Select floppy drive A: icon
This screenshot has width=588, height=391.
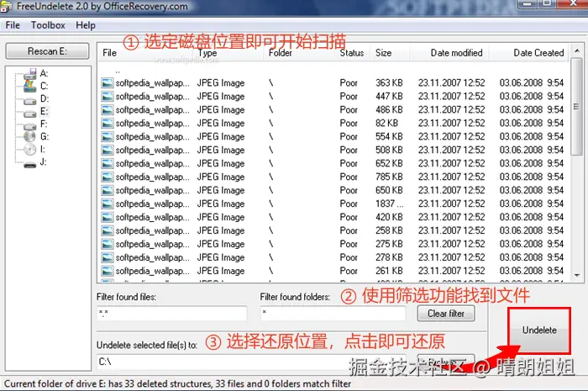(x=30, y=73)
